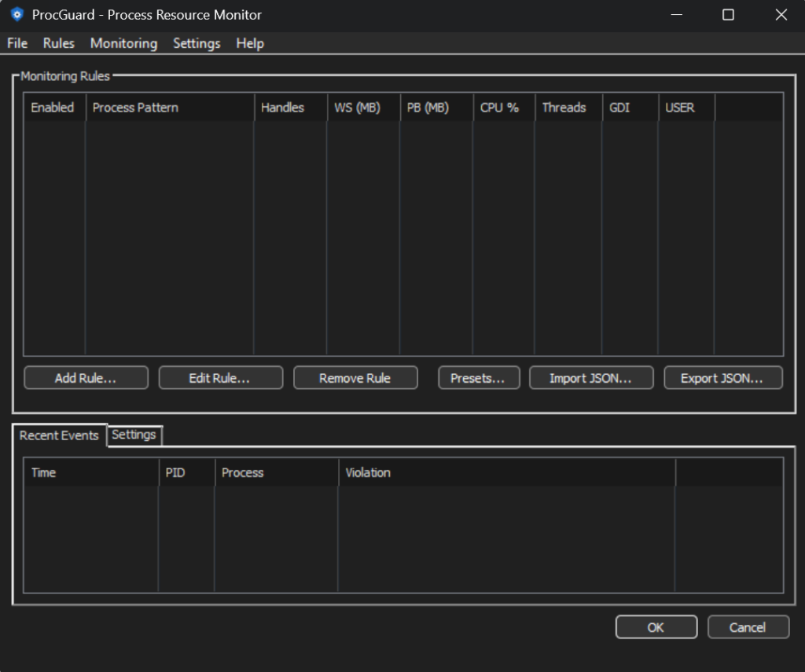
Task: Click the Violation column header in events list
Action: pos(367,472)
